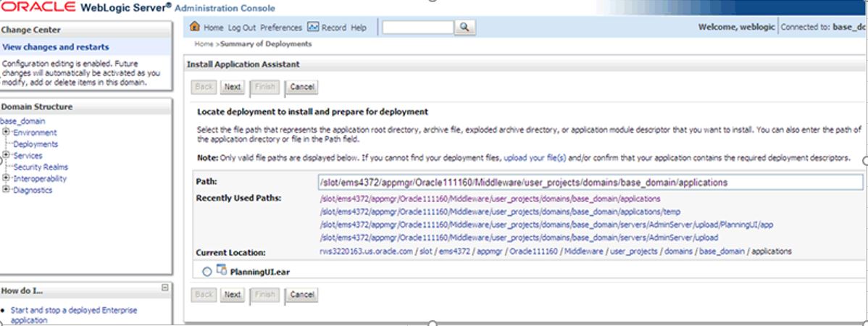
Task: Click View changes and restarts link
Action: (x=56, y=48)
